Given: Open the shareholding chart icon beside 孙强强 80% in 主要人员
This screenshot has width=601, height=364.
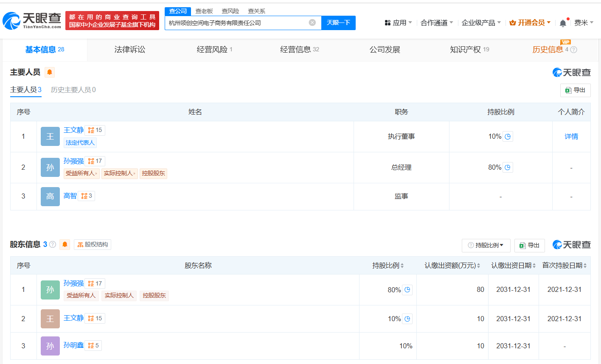Looking at the screenshot, I should (x=508, y=168).
